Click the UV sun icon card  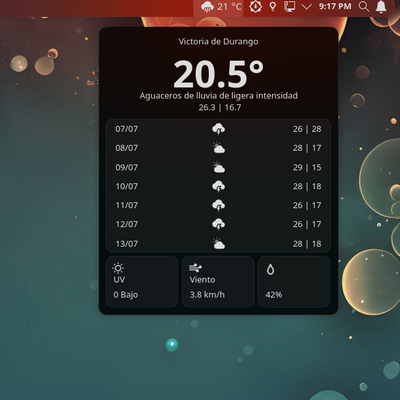pyautogui.click(x=142, y=282)
